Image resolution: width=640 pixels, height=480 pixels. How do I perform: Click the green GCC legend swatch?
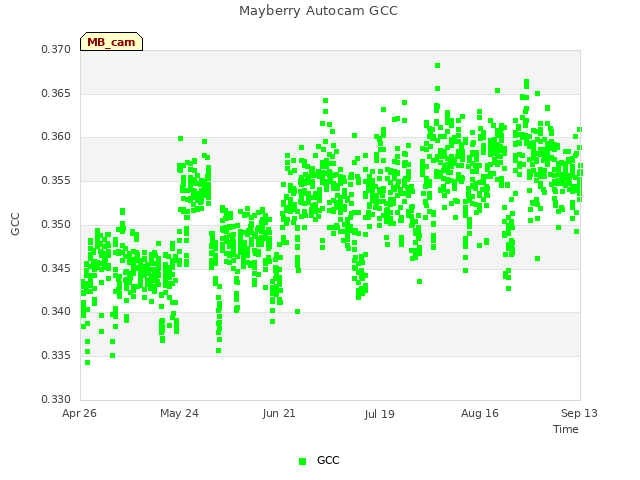[302, 461]
